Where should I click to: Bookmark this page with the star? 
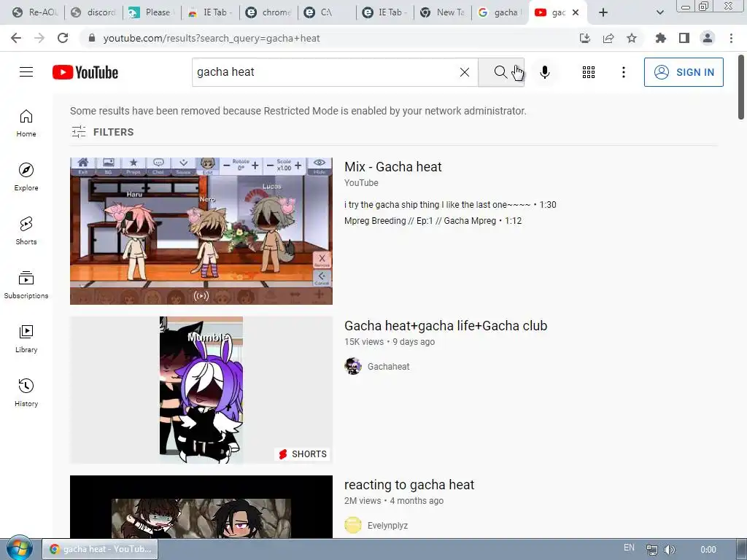pos(632,38)
